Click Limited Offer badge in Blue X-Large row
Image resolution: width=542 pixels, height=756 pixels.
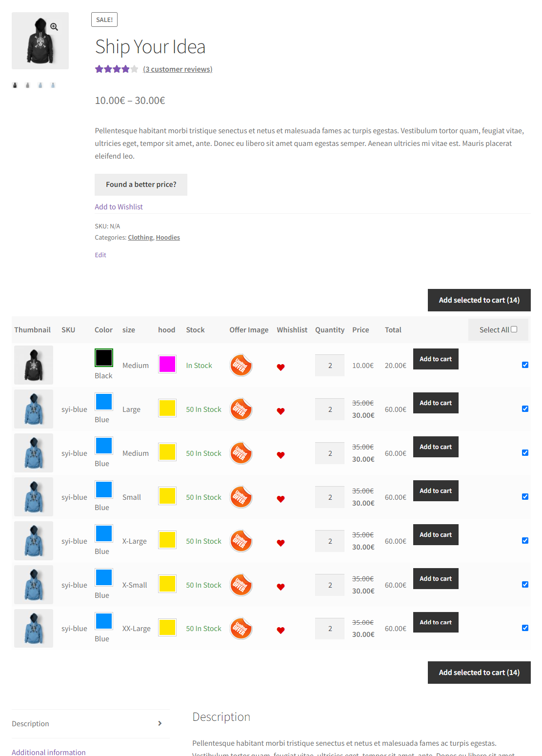(x=241, y=541)
